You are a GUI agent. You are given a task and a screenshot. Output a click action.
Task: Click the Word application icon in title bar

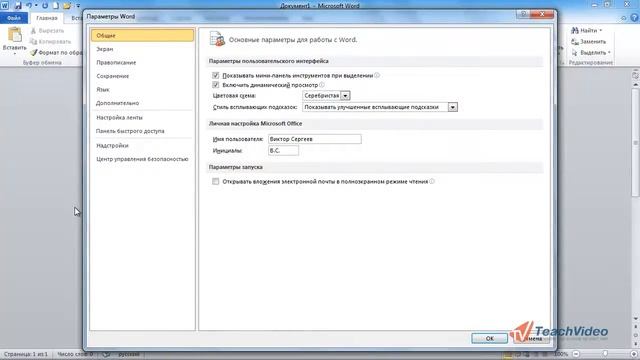click(5, 5)
